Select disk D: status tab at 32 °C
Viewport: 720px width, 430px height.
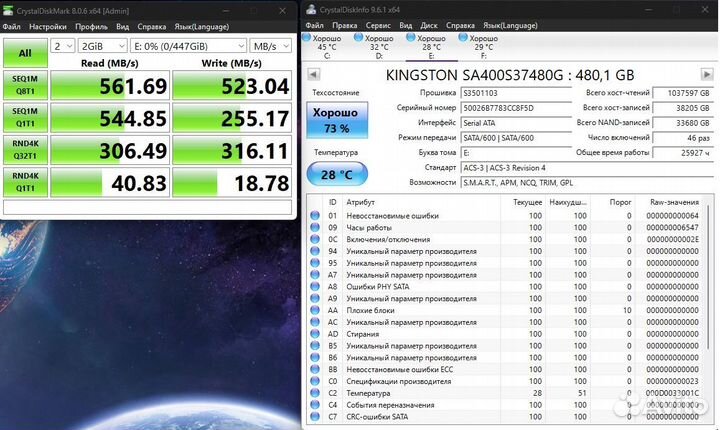379,46
